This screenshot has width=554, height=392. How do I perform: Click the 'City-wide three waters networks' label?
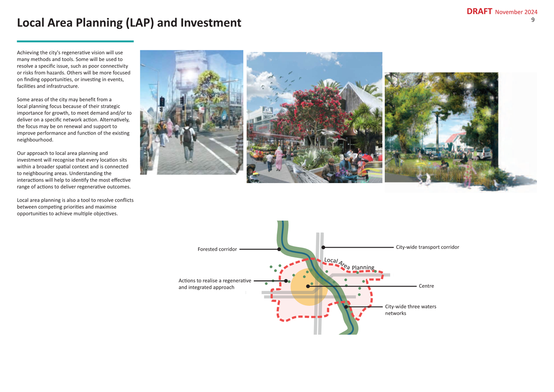point(411,310)
